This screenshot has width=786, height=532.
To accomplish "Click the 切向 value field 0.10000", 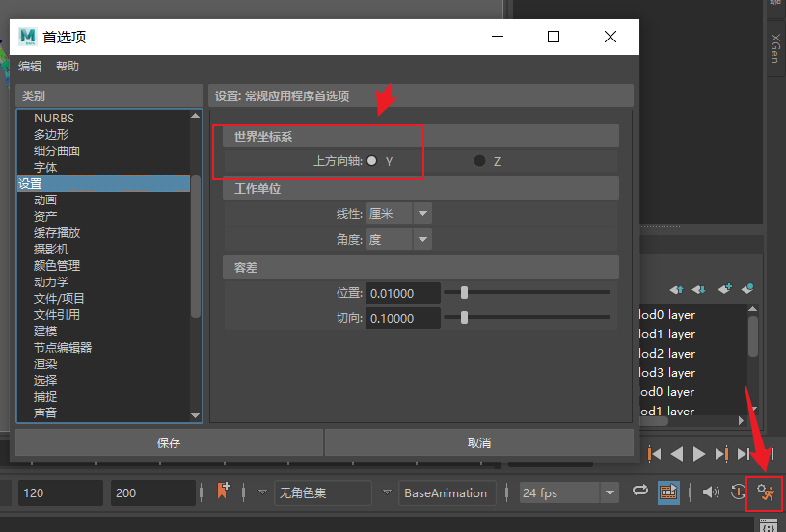I will [x=403, y=318].
